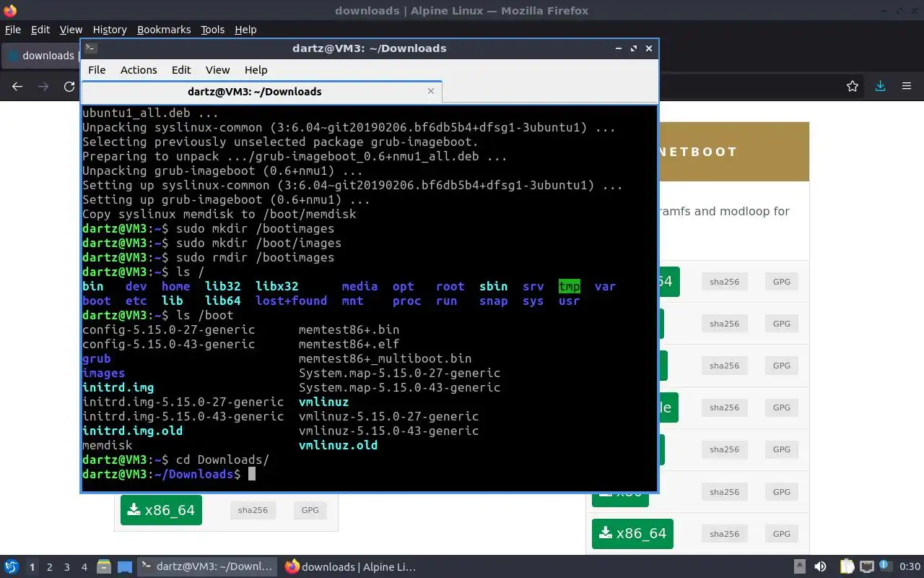Open the Firefox View menu
The image size is (924, 578).
(x=71, y=30)
